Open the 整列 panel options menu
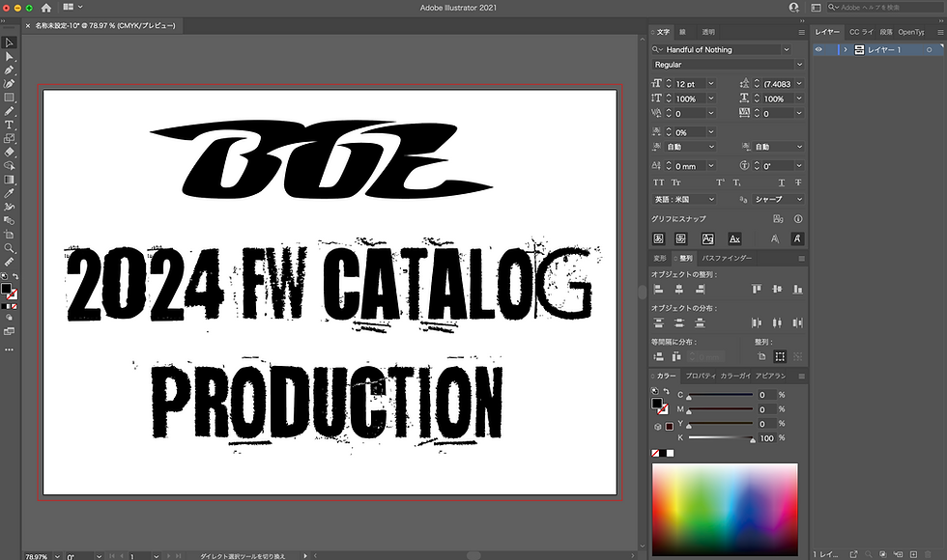 click(801, 259)
